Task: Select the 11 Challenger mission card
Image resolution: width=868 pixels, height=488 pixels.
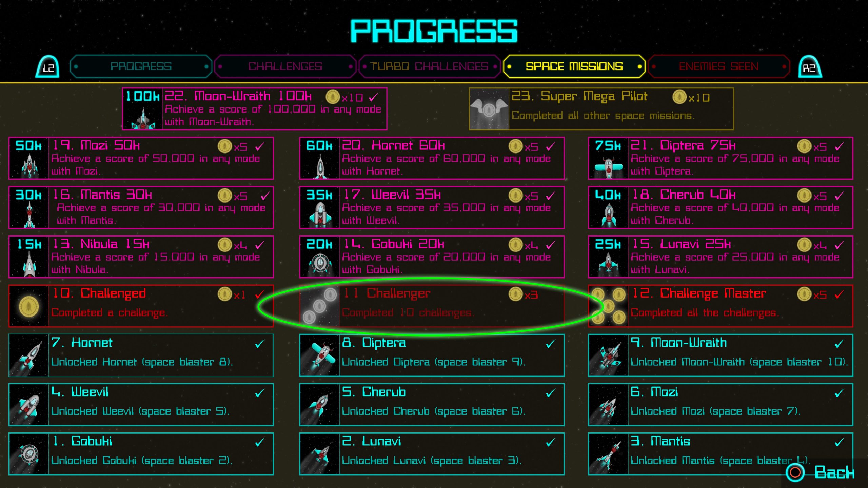Action: (x=432, y=306)
